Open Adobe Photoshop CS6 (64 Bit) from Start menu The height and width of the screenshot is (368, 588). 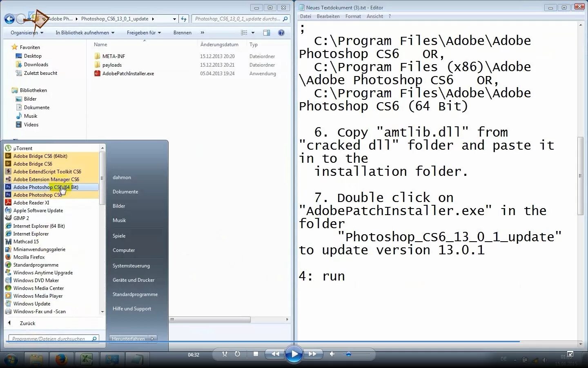click(x=51, y=187)
